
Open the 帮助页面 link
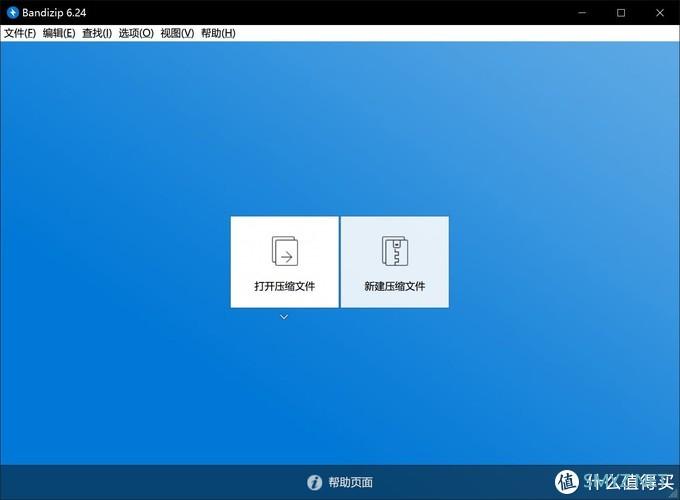(350, 482)
